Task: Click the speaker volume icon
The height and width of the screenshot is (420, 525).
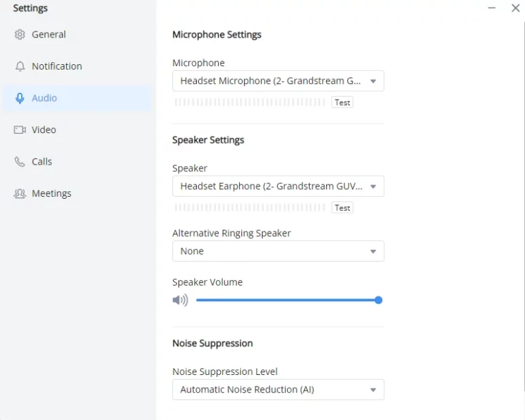Action: coord(180,300)
